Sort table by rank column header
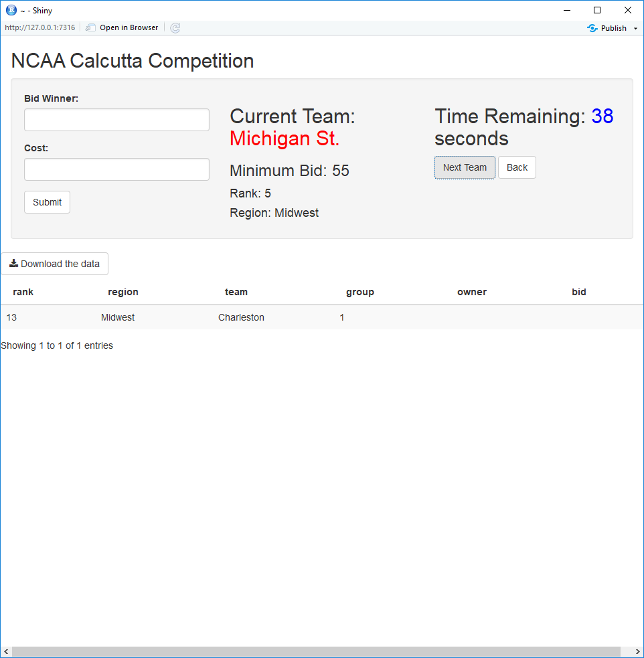Screen dimensions: 644x658 click(23, 292)
